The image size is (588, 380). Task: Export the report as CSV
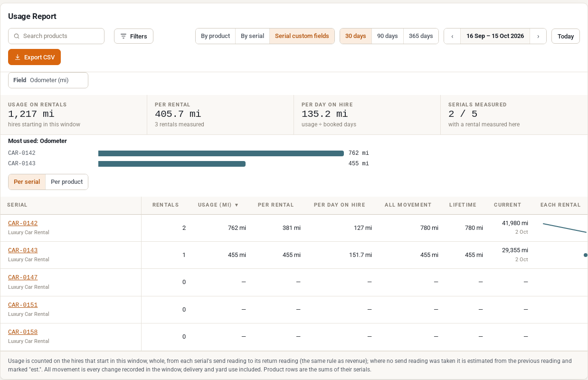pyautogui.click(x=34, y=57)
